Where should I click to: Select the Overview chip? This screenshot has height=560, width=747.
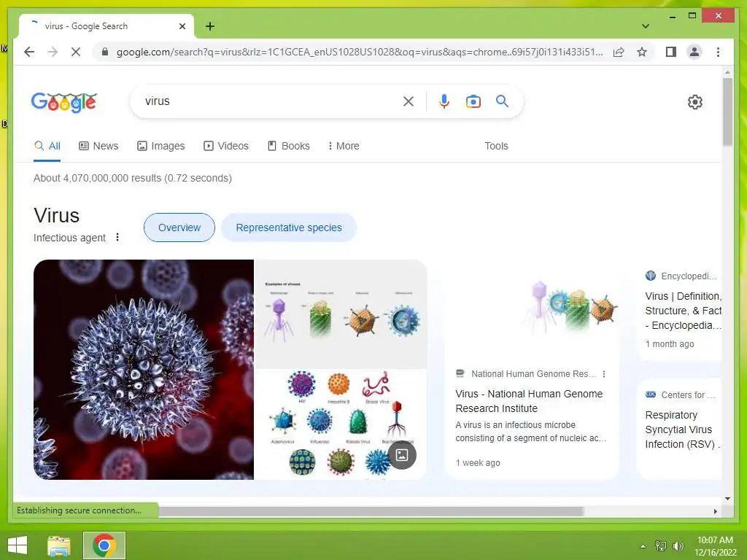[179, 227]
